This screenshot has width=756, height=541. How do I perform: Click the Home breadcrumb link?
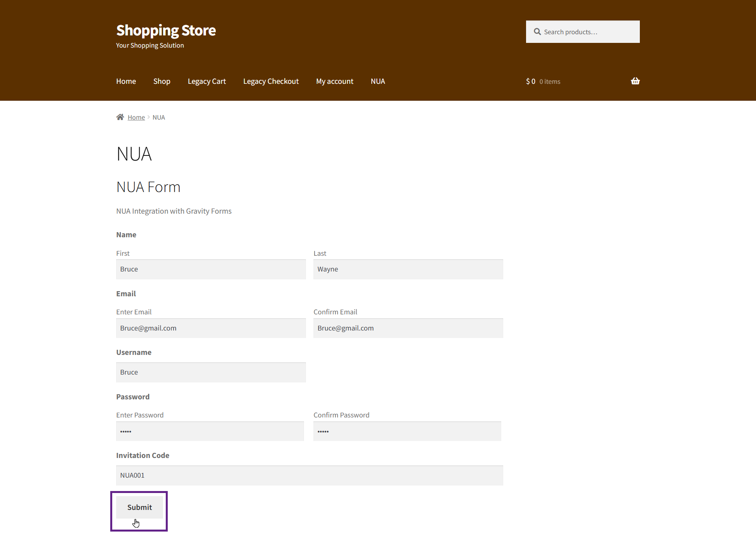click(136, 118)
